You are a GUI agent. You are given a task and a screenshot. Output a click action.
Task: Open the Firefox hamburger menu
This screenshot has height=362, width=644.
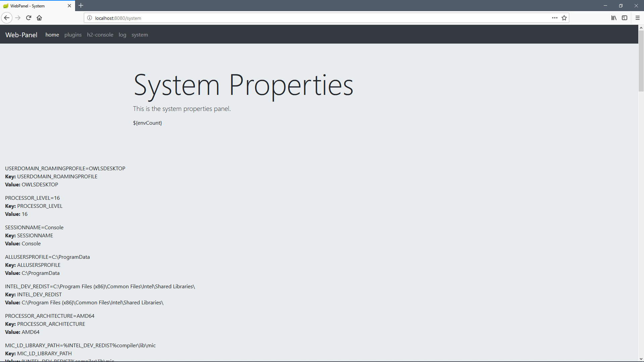638,18
